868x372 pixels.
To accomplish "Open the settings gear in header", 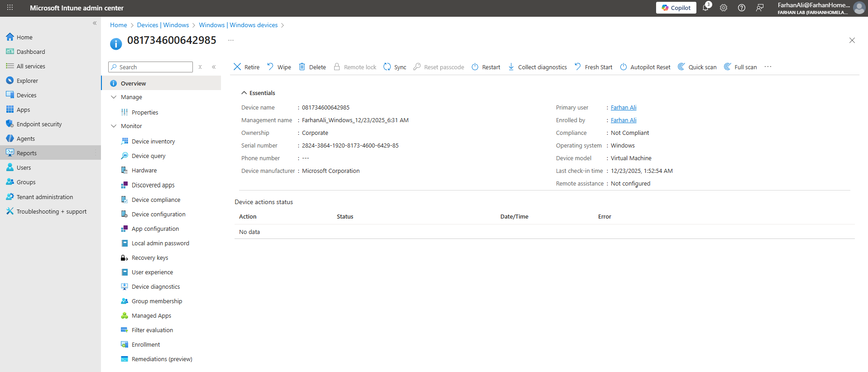I will coord(724,8).
